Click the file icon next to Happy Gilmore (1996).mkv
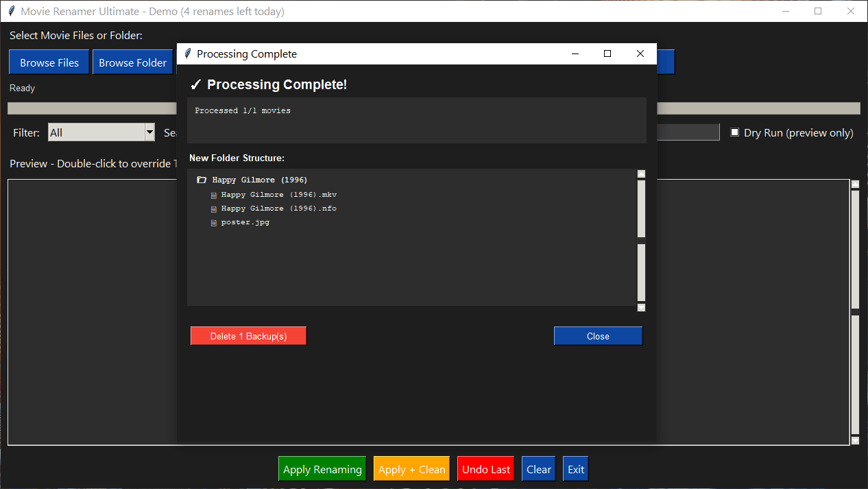Screen dimensions: 868x489 [x=213, y=194]
